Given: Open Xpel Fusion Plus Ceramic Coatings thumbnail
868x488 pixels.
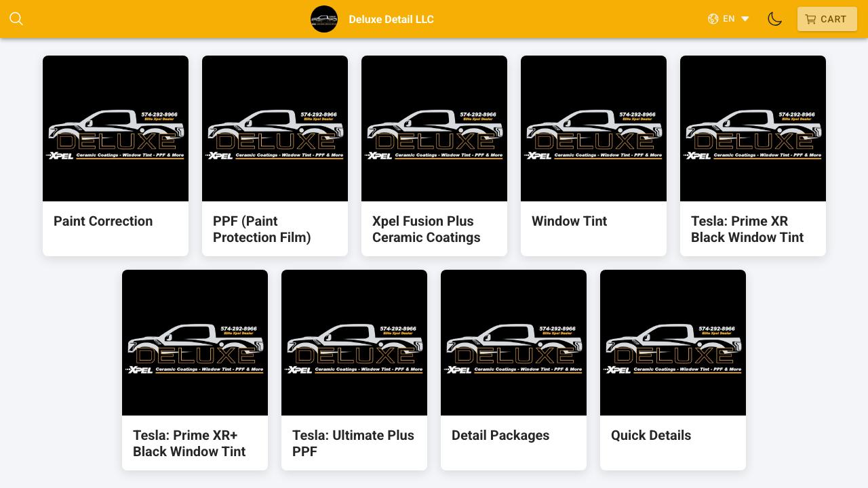Looking at the screenshot, I should click(x=434, y=129).
